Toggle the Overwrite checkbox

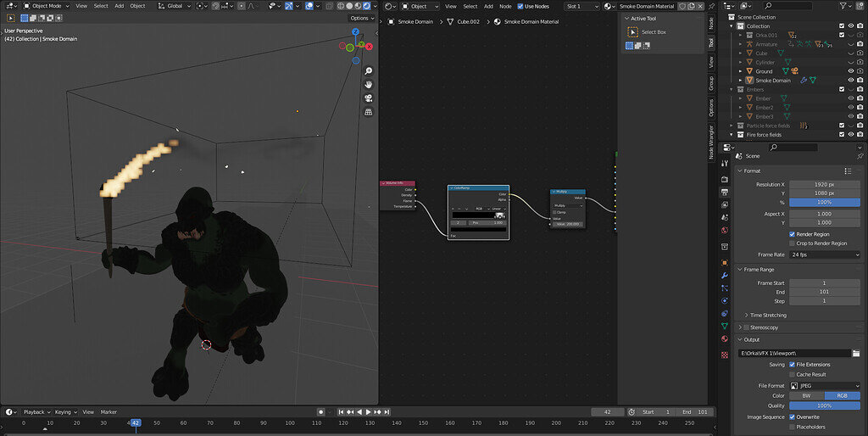click(x=793, y=417)
